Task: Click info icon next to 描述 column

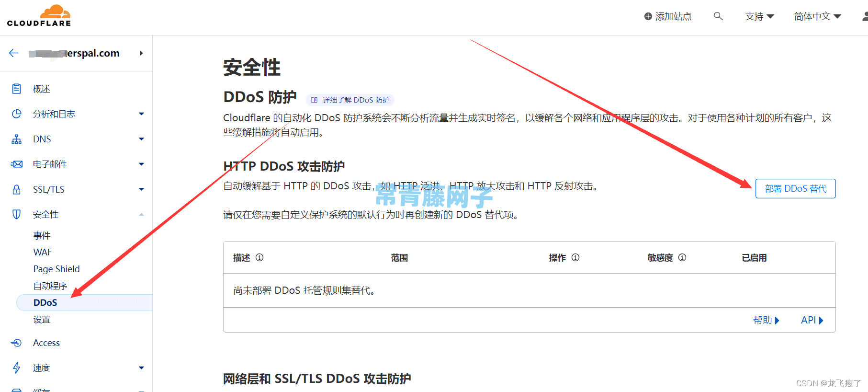Action: 259,257
